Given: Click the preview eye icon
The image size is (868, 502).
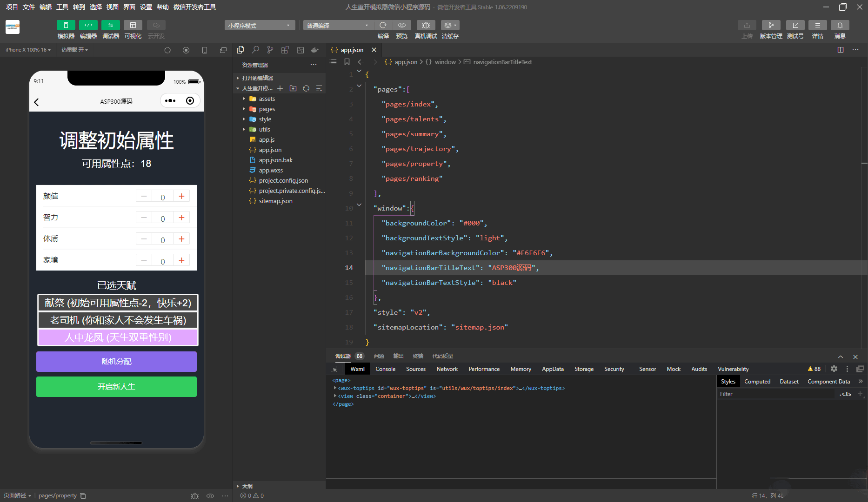Looking at the screenshot, I should (x=402, y=25).
